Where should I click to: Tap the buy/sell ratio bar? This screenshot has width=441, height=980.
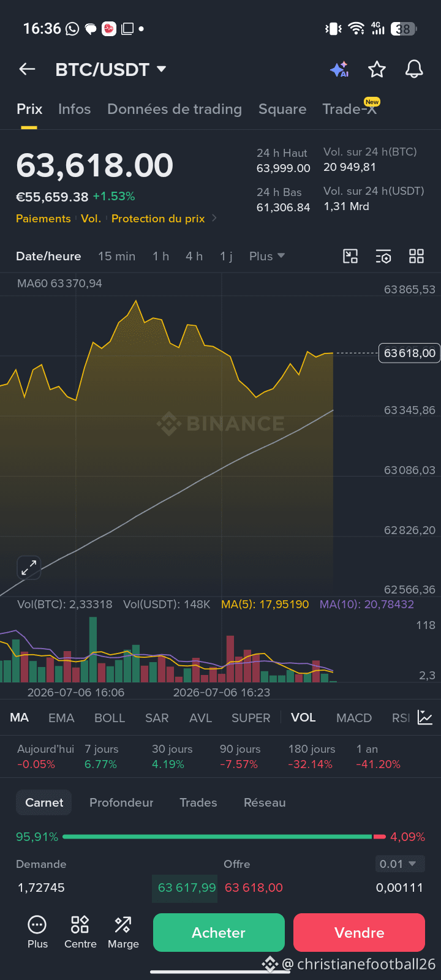(224, 837)
